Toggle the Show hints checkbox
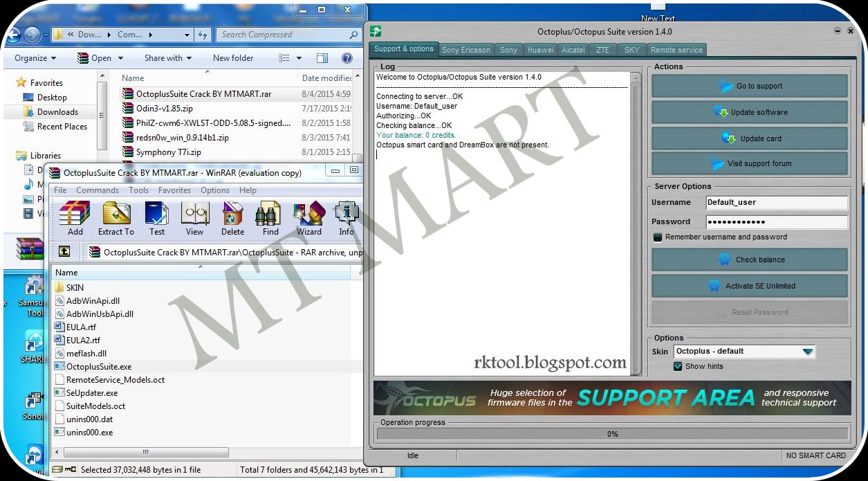868x481 pixels. pyautogui.click(x=678, y=367)
